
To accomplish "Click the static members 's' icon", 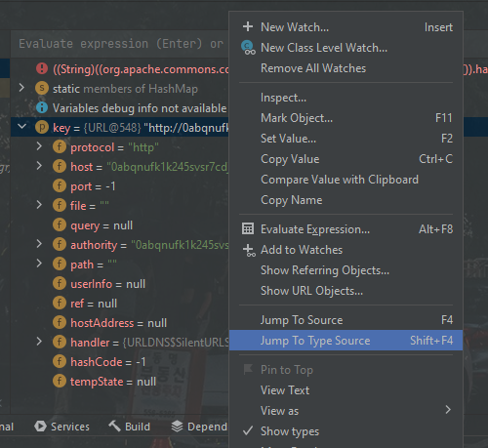I will pos(42,88).
